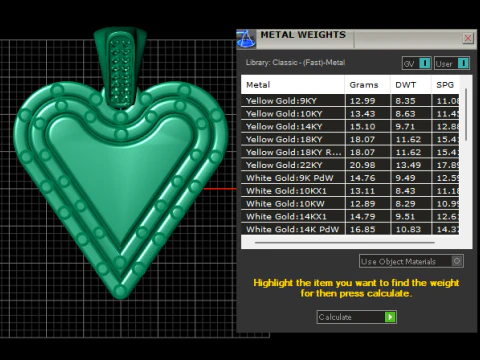
Task: Click the 12.99 grams value
Action: [362, 101]
